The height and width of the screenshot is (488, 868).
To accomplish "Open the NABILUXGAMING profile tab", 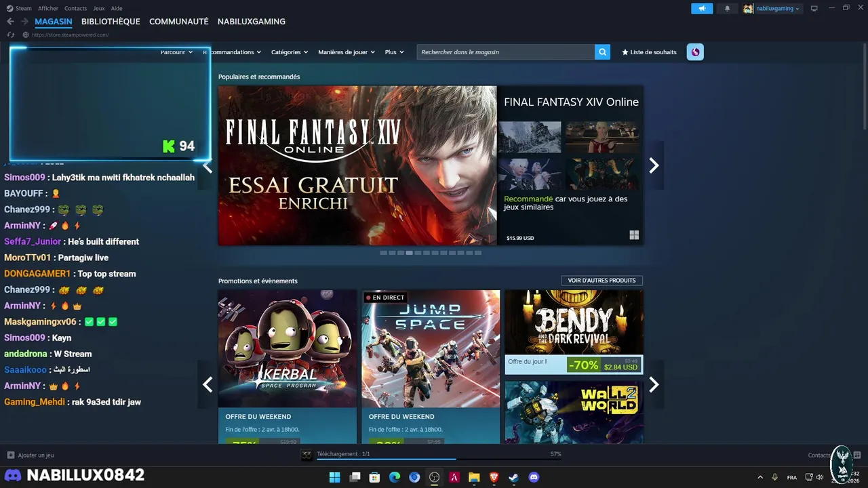I will point(252,22).
